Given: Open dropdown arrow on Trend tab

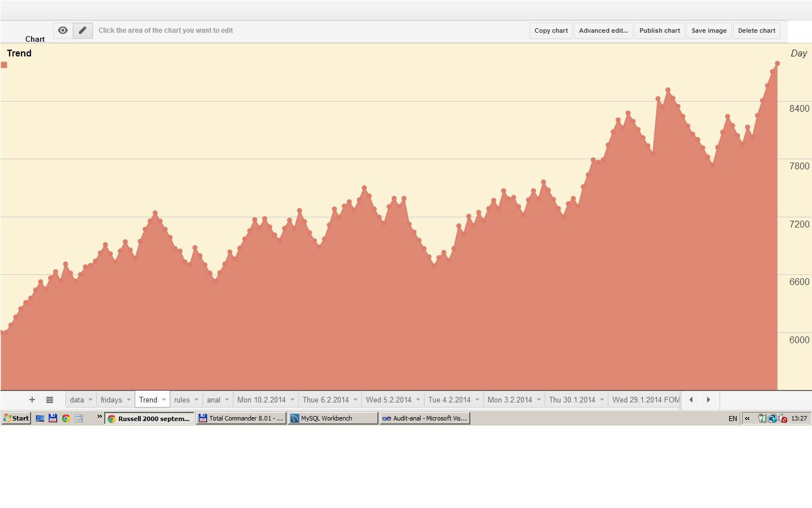Looking at the screenshot, I should [x=164, y=400].
